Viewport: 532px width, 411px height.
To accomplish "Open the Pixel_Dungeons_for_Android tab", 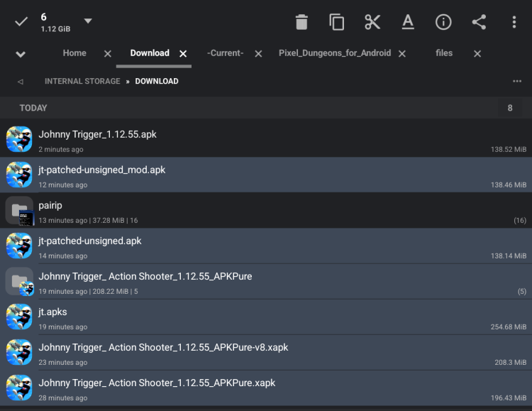I will (335, 53).
